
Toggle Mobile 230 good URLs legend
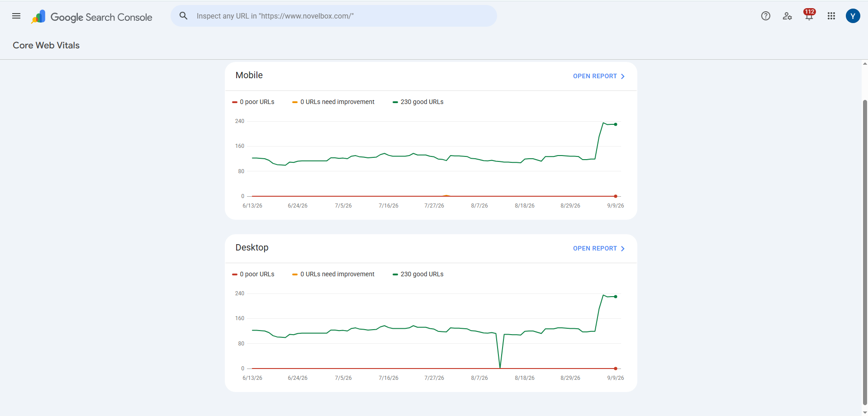pyautogui.click(x=418, y=102)
